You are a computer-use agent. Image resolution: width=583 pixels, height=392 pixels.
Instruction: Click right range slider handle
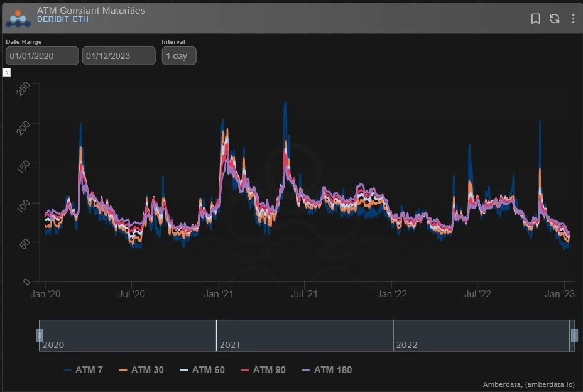pos(574,335)
